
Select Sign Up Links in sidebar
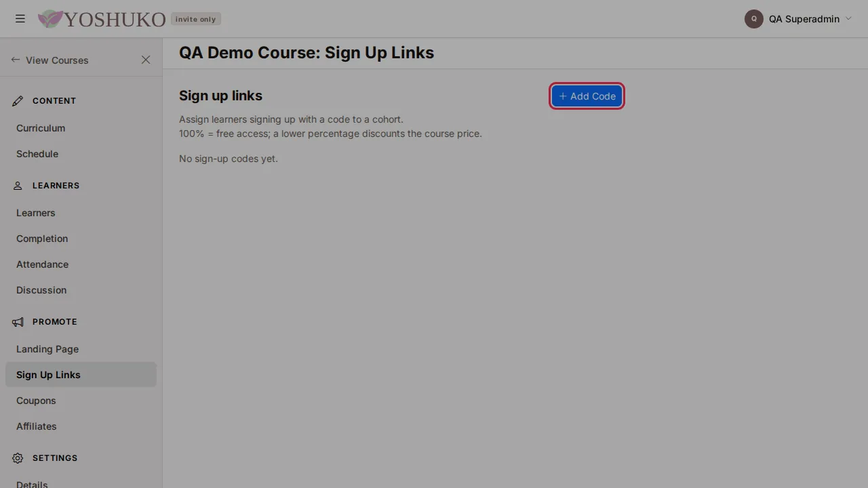(81, 375)
